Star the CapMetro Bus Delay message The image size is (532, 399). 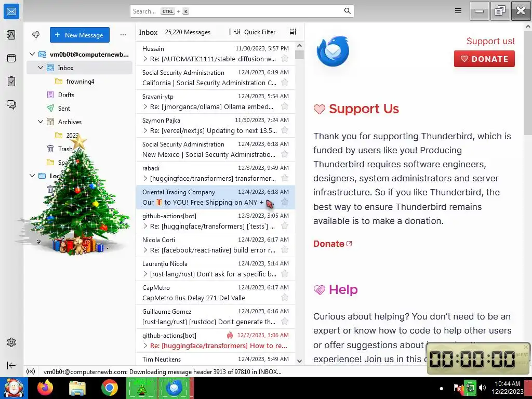tap(285, 298)
